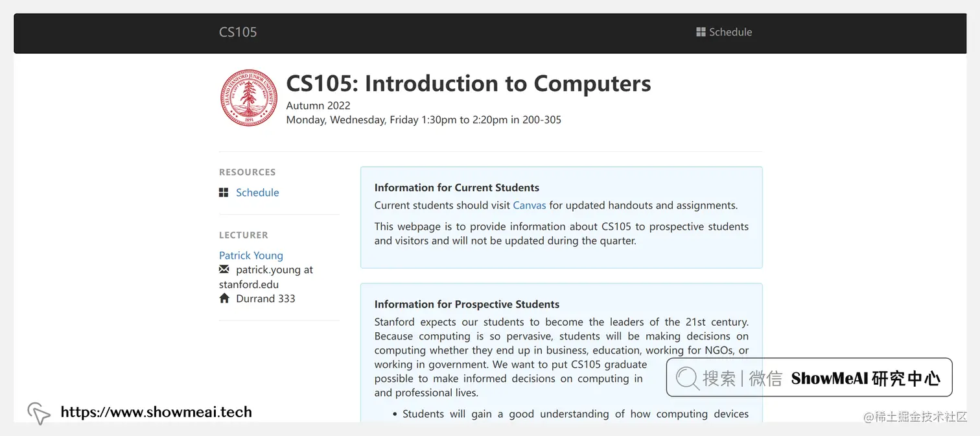Open the Canvas link for current students
Screen dimensions: 980x436
click(x=529, y=204)
